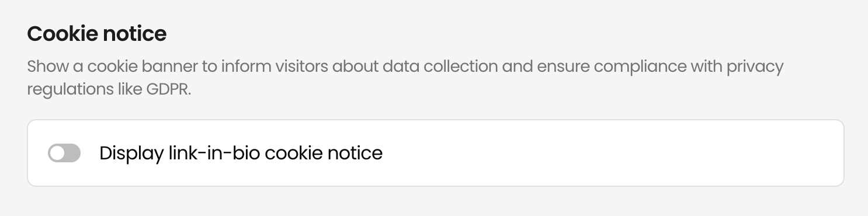Enable the link-in-bio cookie notice toggle
The image size is (868, 216).
pos(64,154)
